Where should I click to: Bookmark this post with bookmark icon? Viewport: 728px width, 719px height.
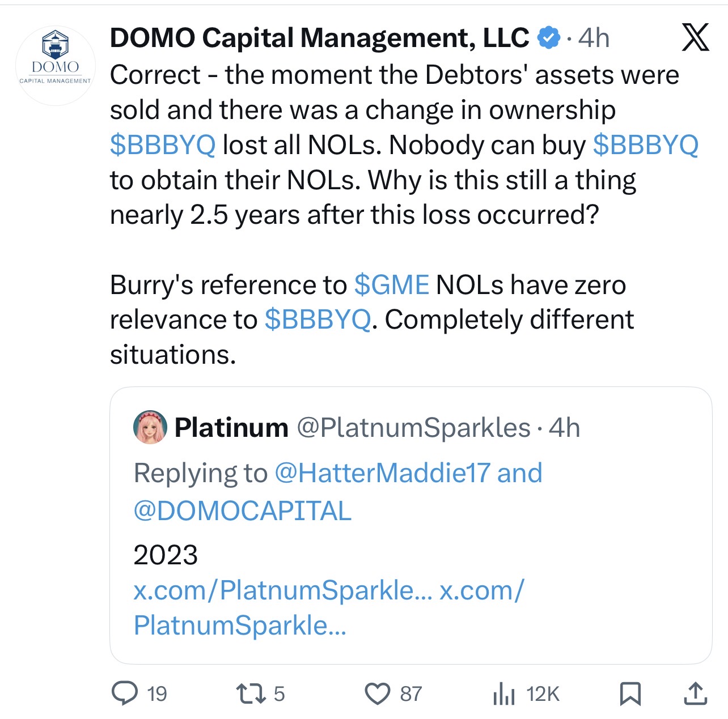coord(630,694)
